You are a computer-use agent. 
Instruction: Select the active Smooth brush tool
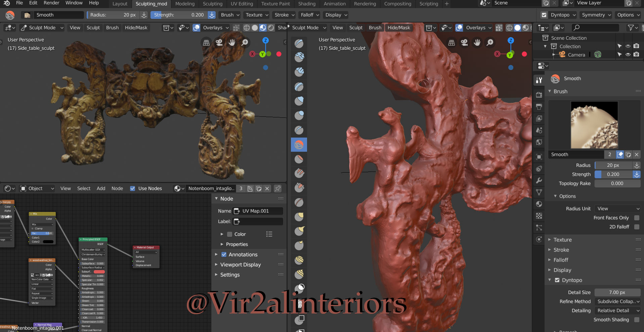[299, 145]
